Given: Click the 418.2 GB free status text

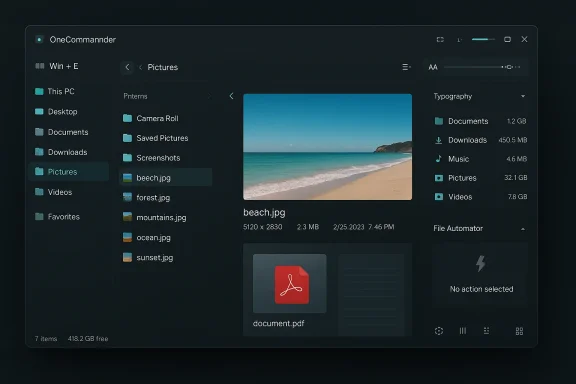Looking at the screenshot, I should point(88,339).
